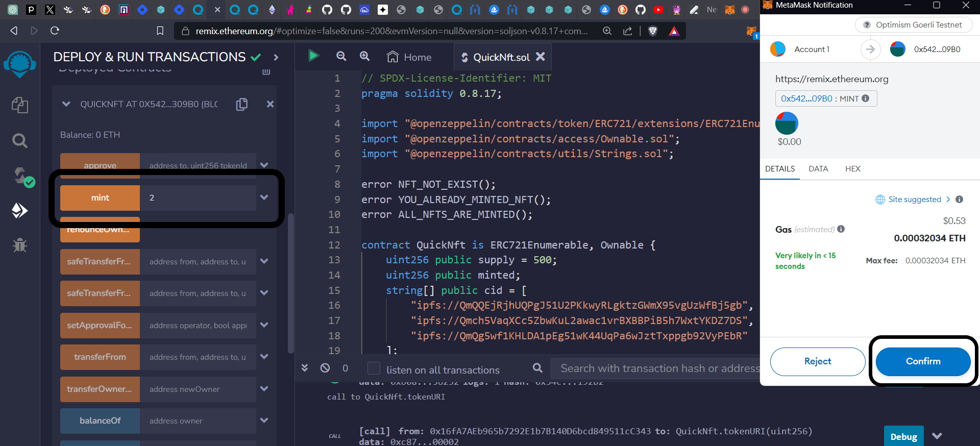Toggle the listen on all transactions checkbox
This screenshot has height=446, width=980.
click(x=374, y=368)
